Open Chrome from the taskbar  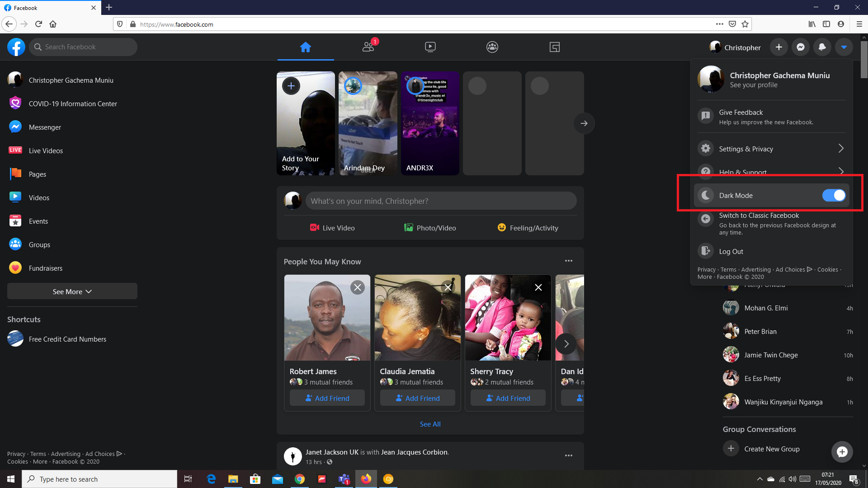(300, 479)
